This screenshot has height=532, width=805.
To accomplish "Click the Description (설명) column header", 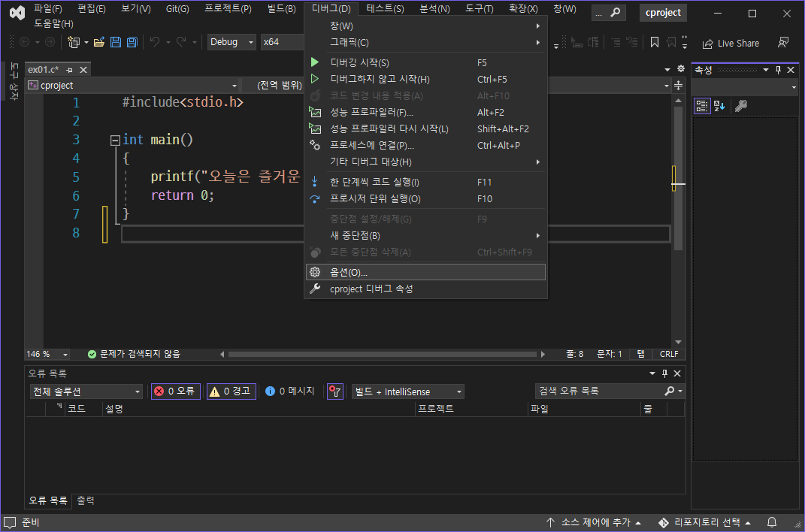I will point(259,409).
